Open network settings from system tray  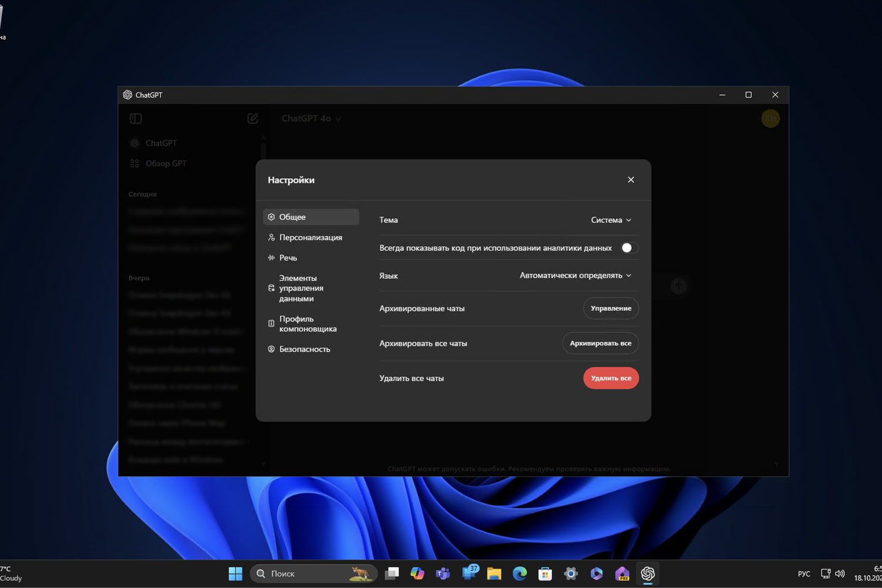826,574
